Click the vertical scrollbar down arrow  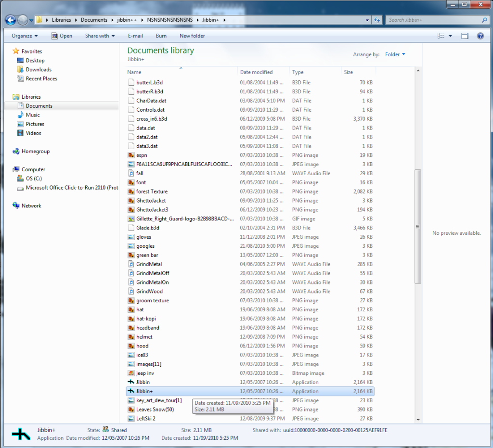click(417, 420)
